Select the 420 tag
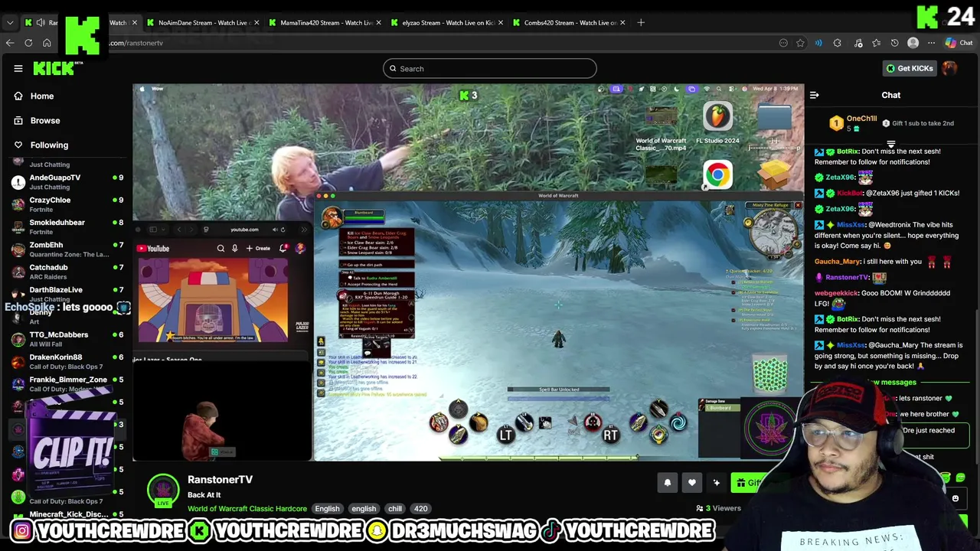980x551 pixels. 421,508
